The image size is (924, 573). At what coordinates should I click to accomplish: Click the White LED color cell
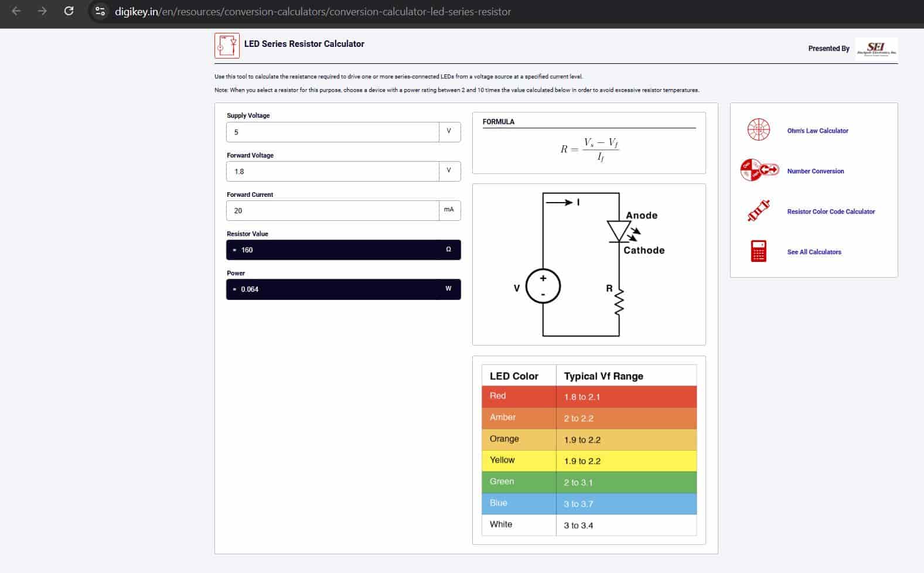(519, 525)
